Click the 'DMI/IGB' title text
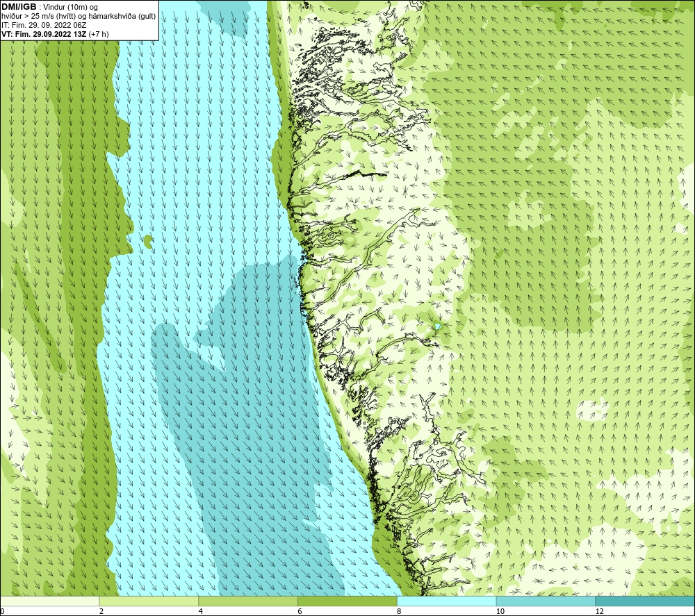 (x=19, y=7)
